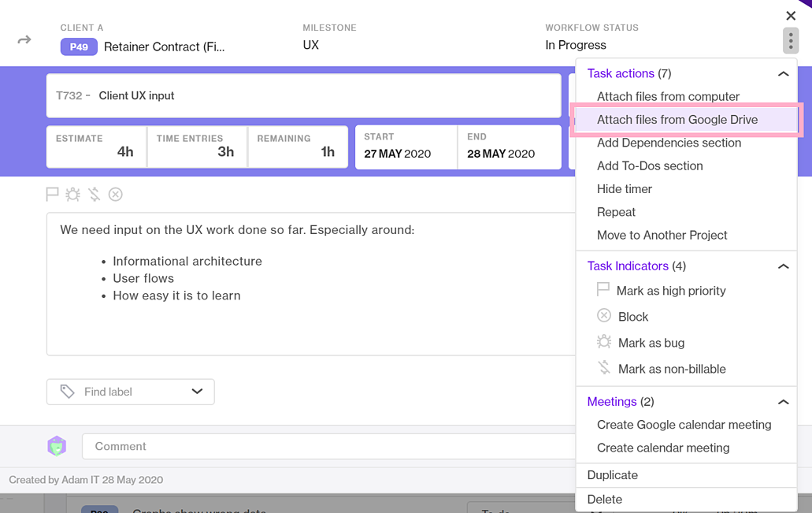
Task: Collapse the Task Indicators section chevron
Action: 783,266
